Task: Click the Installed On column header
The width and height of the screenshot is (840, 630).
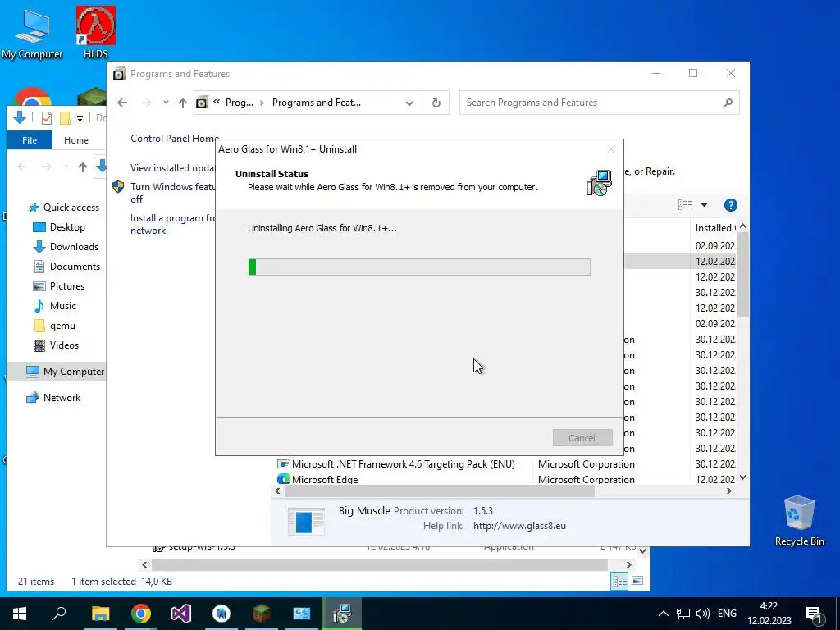Action: pos(715,228)
